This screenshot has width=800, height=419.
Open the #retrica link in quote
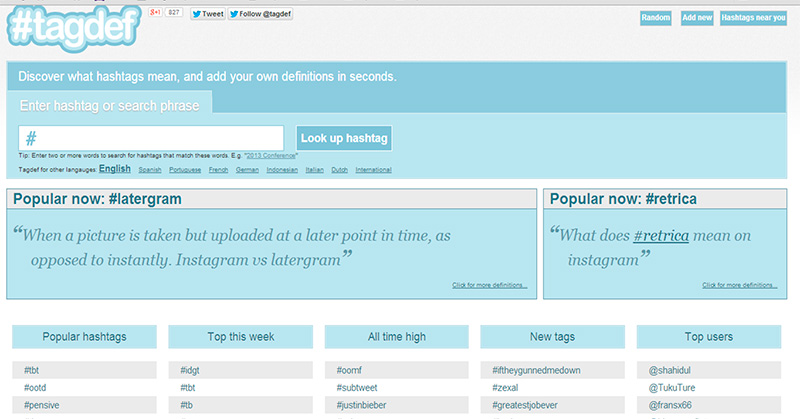[x=660, y=236]
